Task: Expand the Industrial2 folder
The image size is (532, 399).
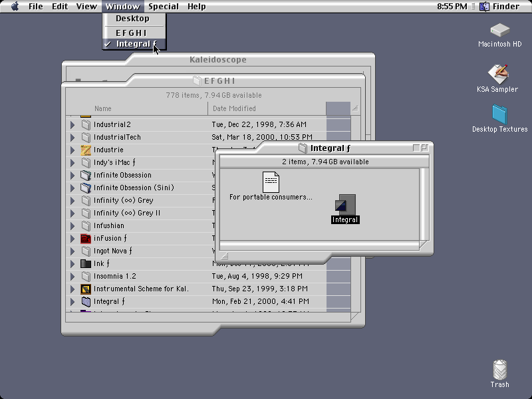Action: pos(72,125)
